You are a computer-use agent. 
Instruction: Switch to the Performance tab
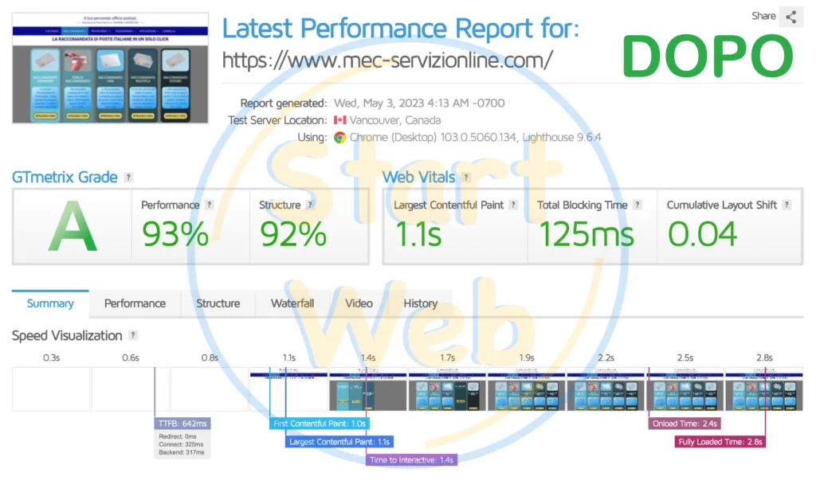pos(135,303)
